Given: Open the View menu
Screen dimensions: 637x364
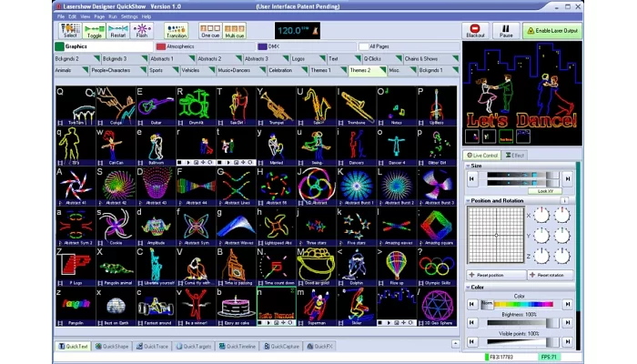Looking at the screenshot, I should coord(85,16).
